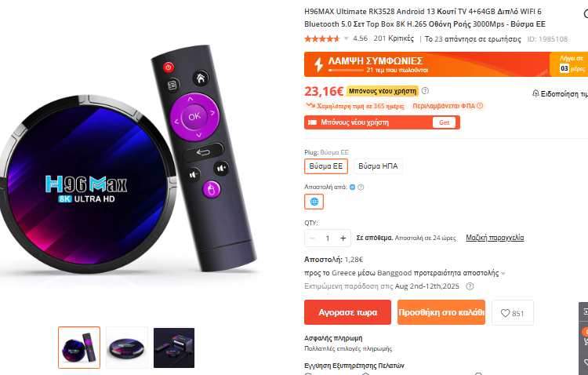This screenshot has height=375, width=588.
Task: Click the lightning flash deals icon
Action: click(318, 64)
